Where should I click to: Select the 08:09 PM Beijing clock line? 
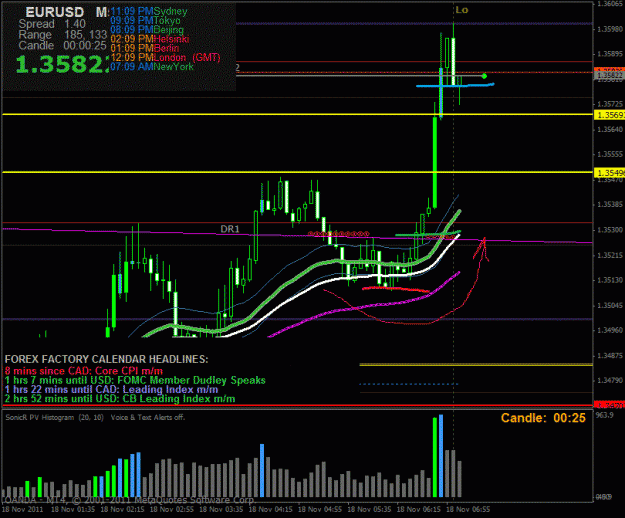(x=147, y=30)
